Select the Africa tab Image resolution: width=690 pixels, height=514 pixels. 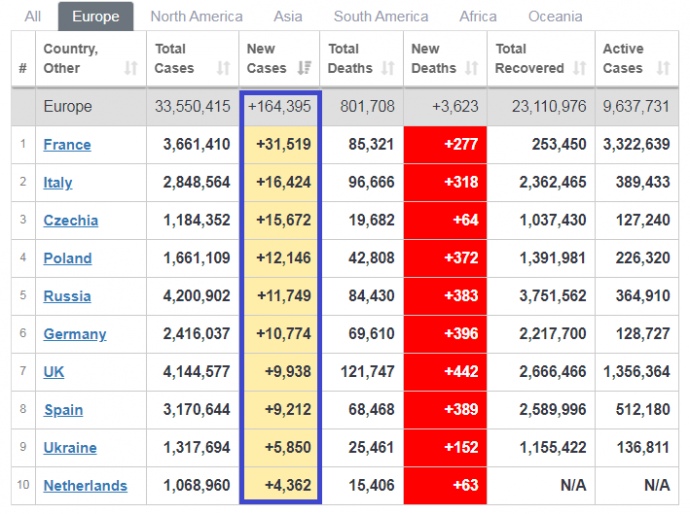pos(478,16)
